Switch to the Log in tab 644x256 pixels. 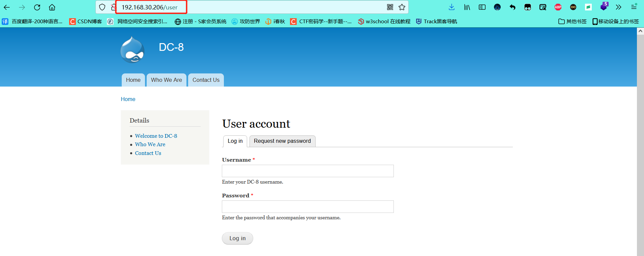click(x=235, y=141)
